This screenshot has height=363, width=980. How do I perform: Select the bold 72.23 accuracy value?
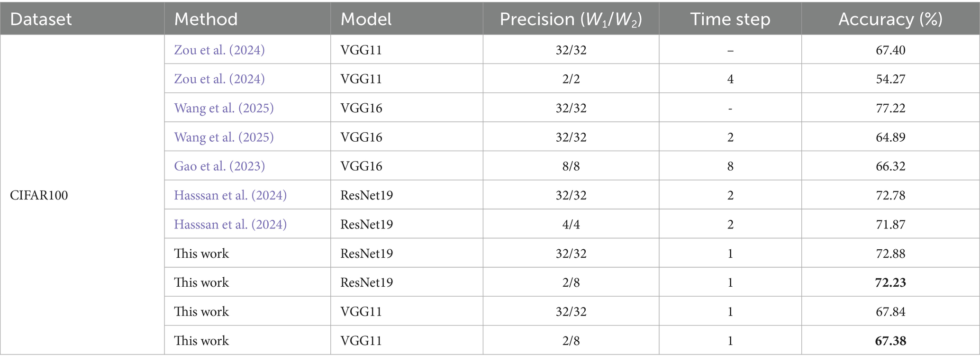(x=890, y=282)
